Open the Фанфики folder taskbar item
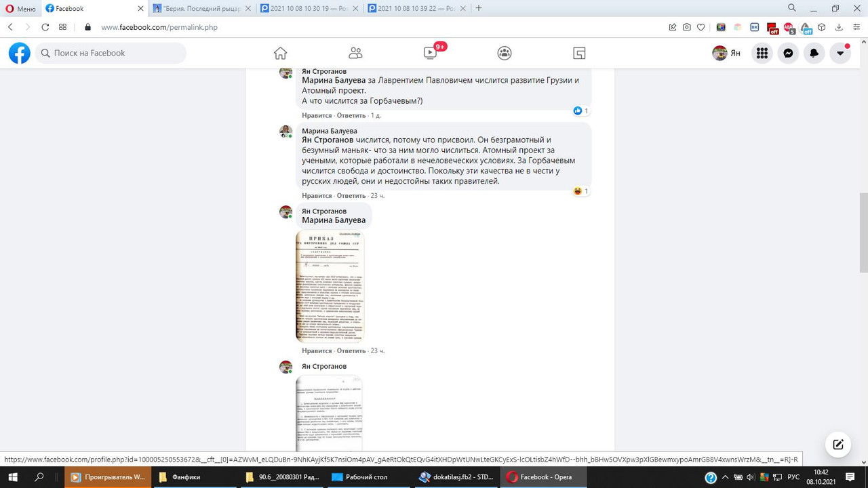Viewport: 868px width, 488px height. pos(195,477)
